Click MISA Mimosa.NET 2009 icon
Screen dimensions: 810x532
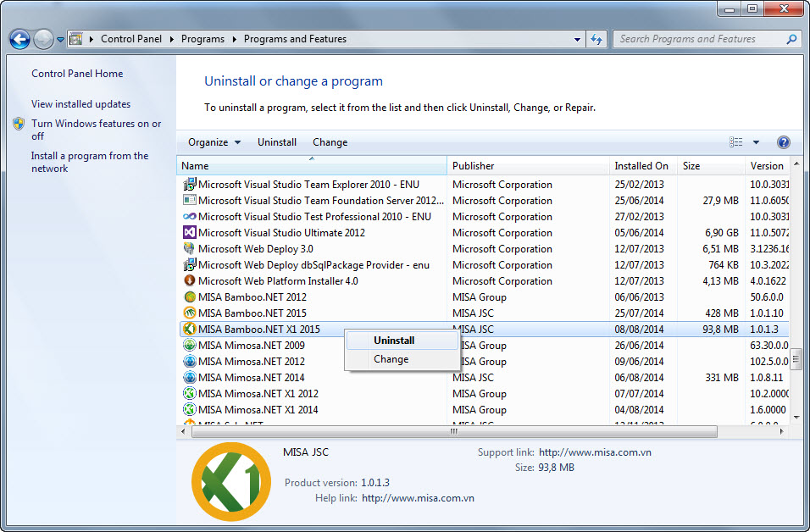[190, 345]
